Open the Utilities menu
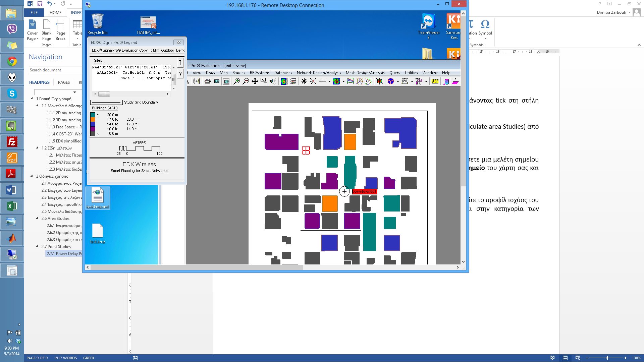The width and height of the screenshot is (644, 362). click(x=411, y=73)
